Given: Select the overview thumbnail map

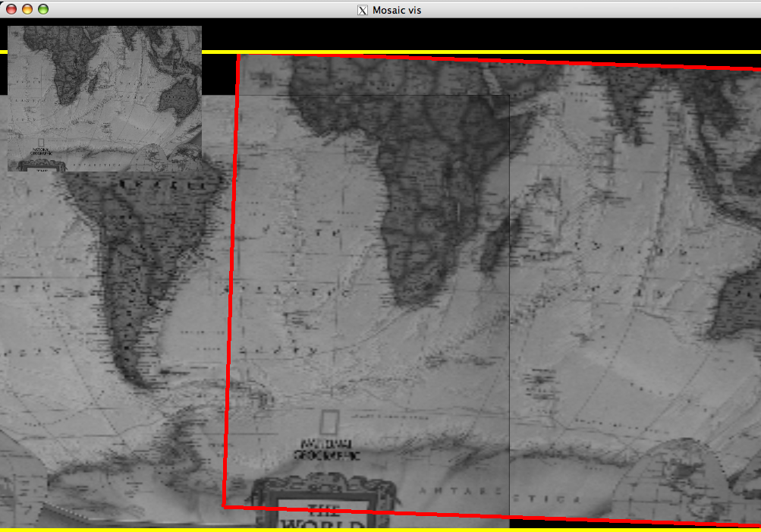Looking at the screenshot, I should click(x=105, y=99).
